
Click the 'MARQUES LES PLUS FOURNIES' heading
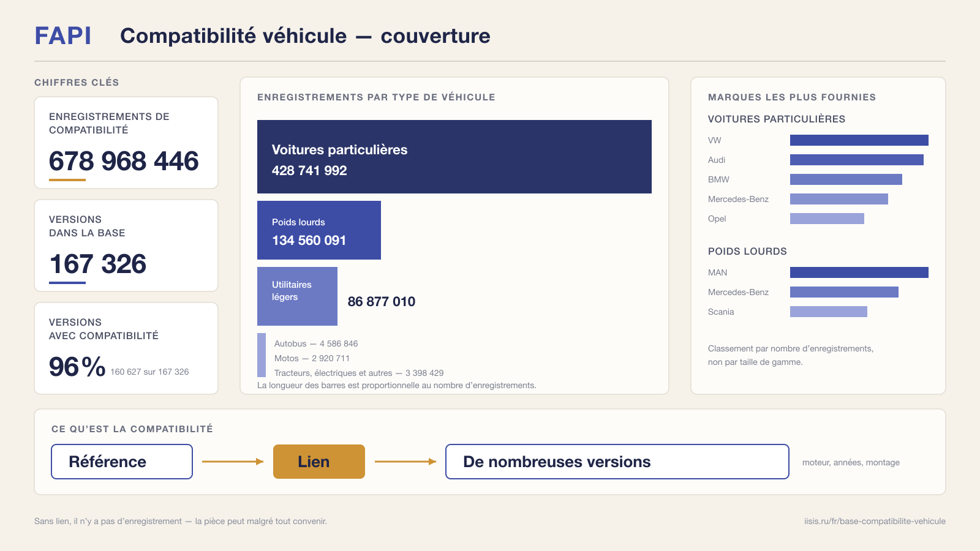[x=792, y=97]
